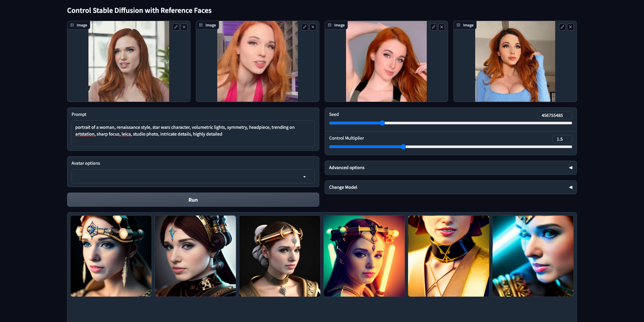
Task: Remove the second reference image
Action: [313, 27]
